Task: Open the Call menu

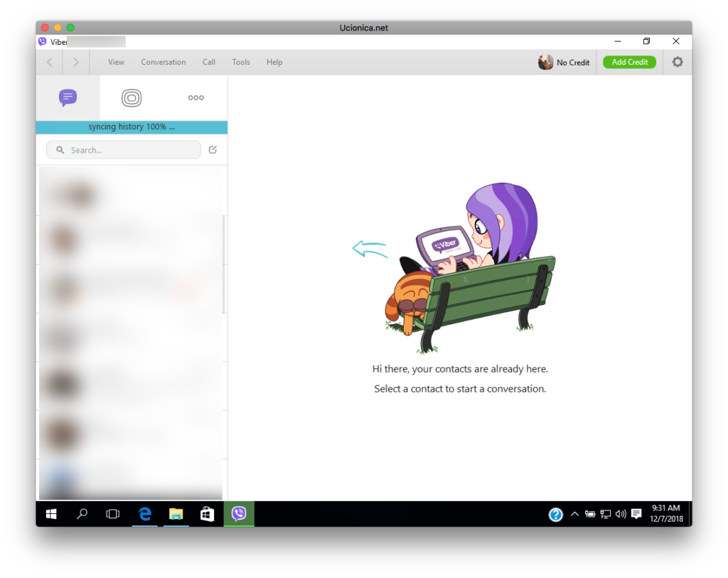Action: click(208, 63)
